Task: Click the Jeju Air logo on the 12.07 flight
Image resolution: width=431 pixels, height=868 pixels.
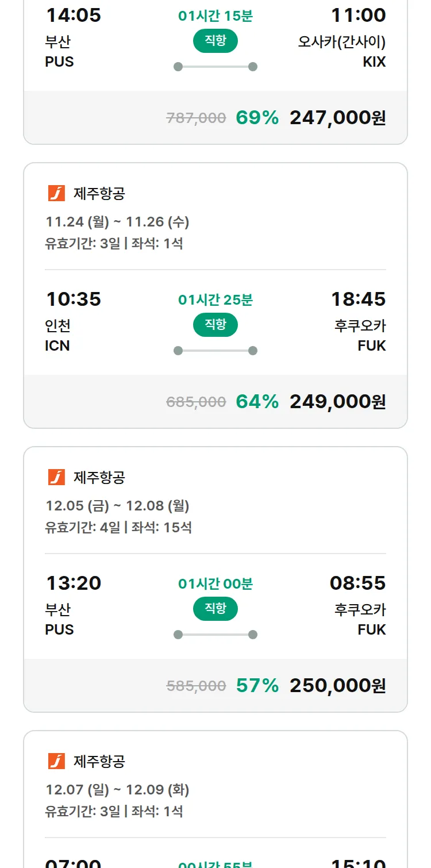Action: (56, 761)
